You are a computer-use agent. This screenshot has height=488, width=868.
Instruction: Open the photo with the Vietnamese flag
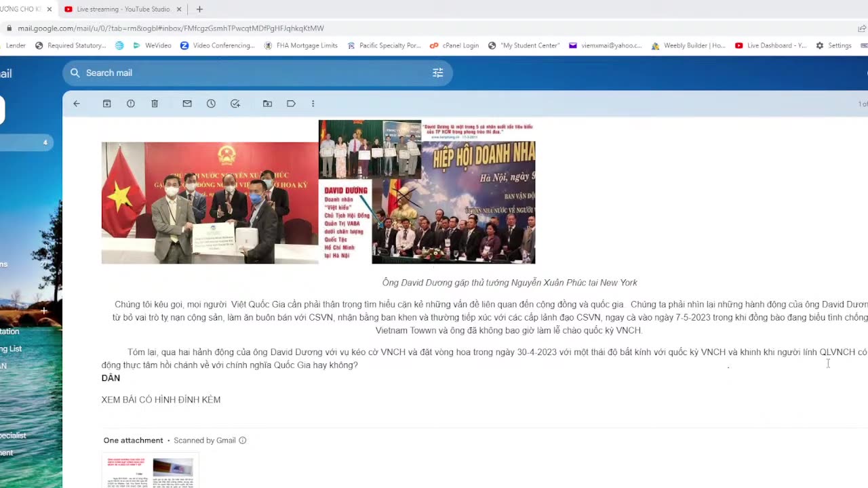(210, 203)
